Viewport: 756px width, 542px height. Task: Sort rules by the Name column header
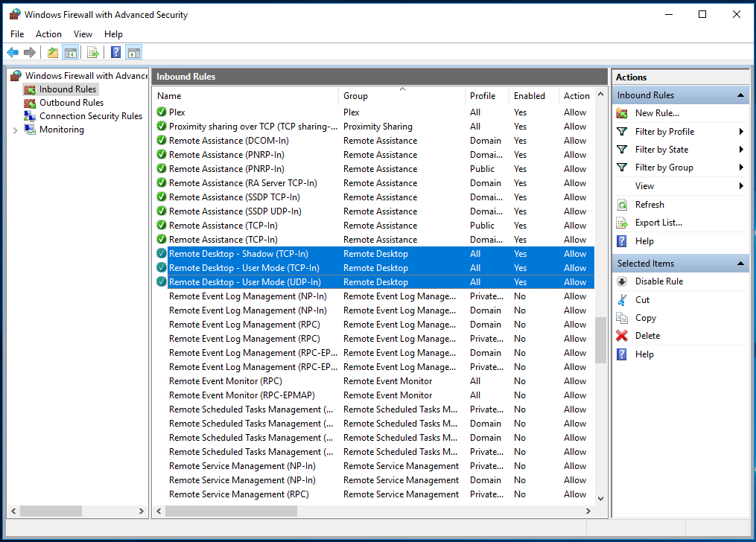tap(247, 96)
